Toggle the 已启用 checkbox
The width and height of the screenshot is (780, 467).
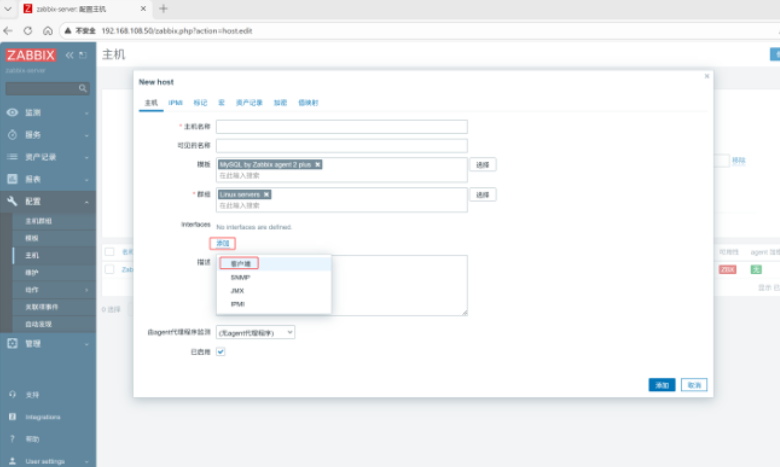coord(220,352)
